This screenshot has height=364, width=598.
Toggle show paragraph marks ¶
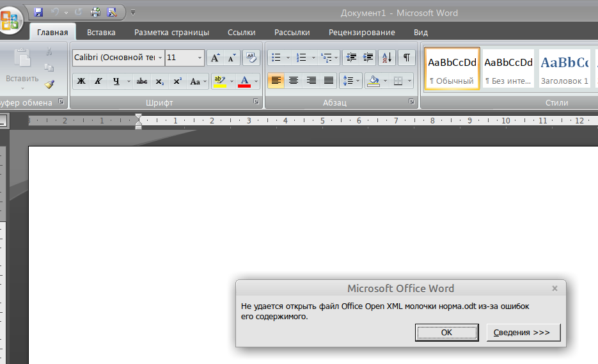click(x=407, y=58)
